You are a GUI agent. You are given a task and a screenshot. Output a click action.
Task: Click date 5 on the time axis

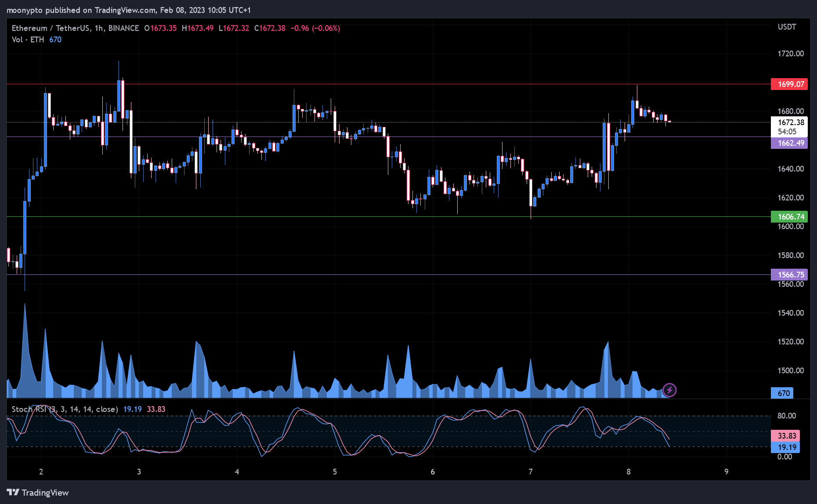click(x=335, y=472)
